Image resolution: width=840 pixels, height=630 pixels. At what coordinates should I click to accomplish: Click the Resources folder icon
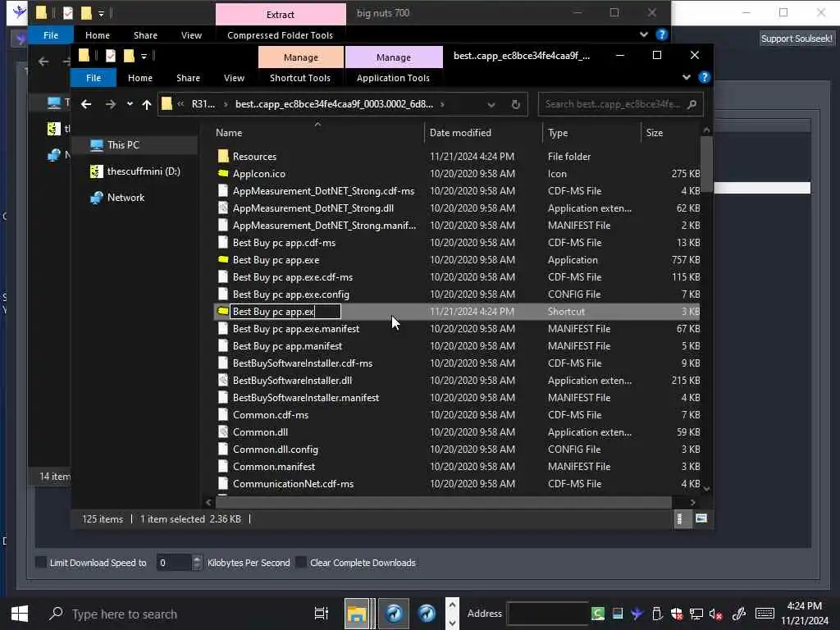pos(223,157)
